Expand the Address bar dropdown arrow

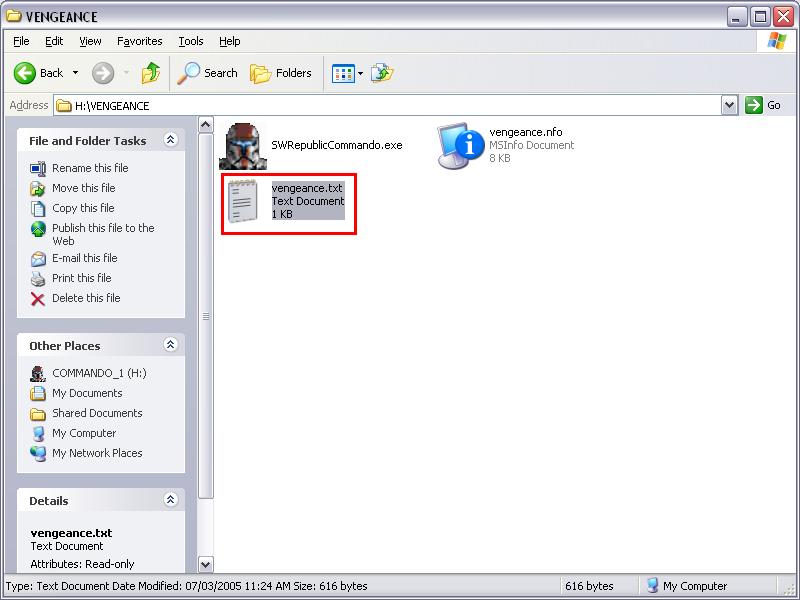729,105
